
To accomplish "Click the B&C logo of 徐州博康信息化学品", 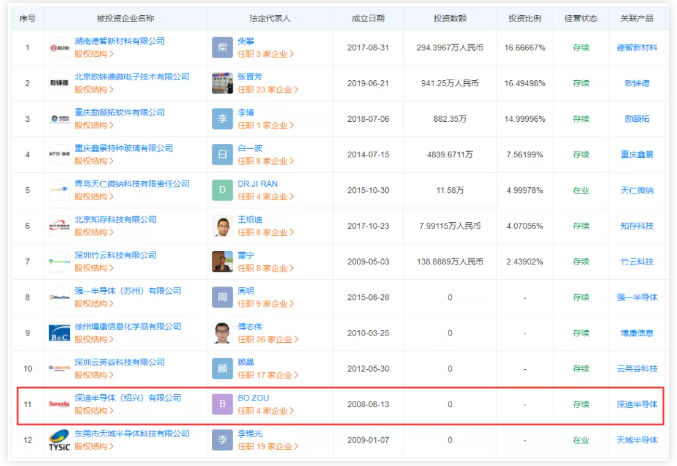I will point(59,333).
